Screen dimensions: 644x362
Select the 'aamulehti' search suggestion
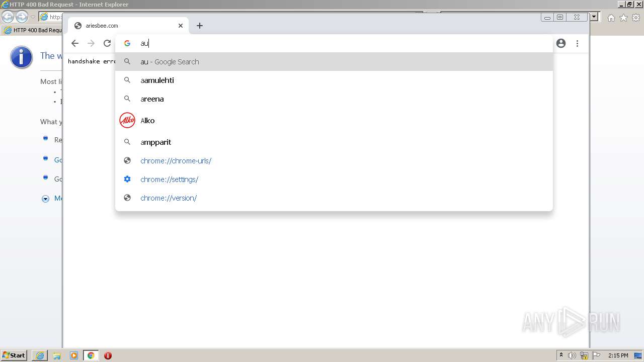coord(334,80)
